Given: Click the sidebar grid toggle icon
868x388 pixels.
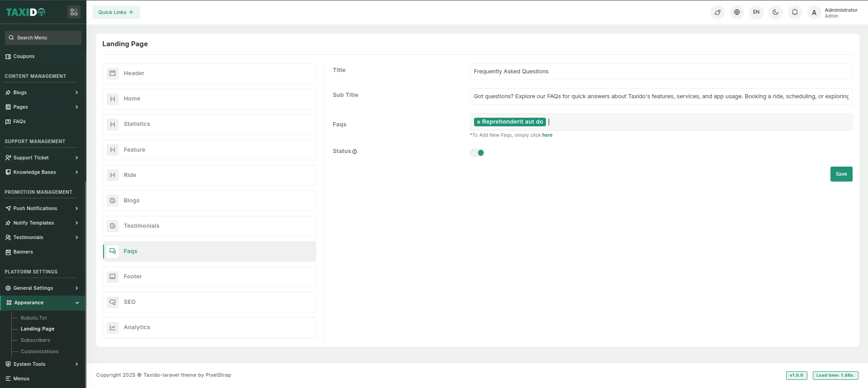Looking at the screenshot, I should [74, 12].
